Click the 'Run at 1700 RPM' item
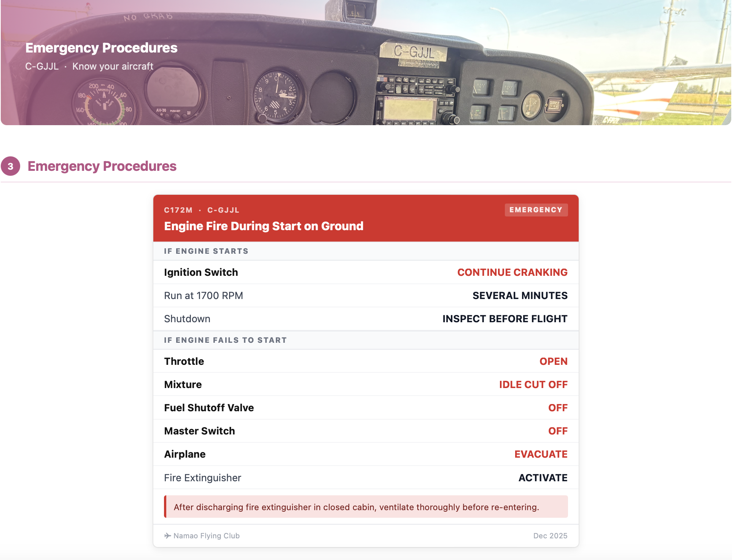This screenshot has width=732, height=560. (x=204, y=296)
